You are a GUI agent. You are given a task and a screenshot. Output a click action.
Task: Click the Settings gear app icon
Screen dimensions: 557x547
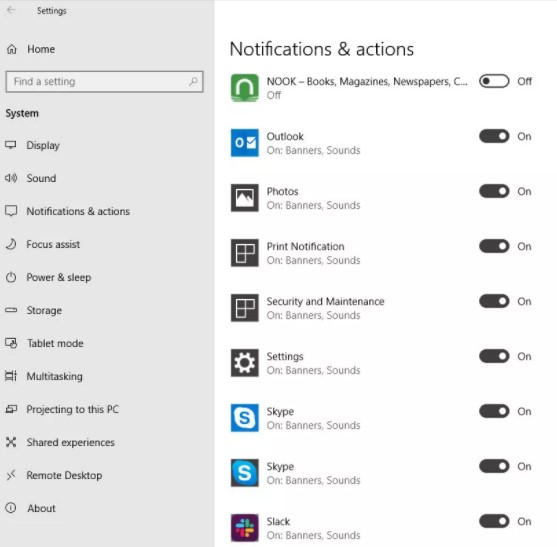[x=245, y=363]
